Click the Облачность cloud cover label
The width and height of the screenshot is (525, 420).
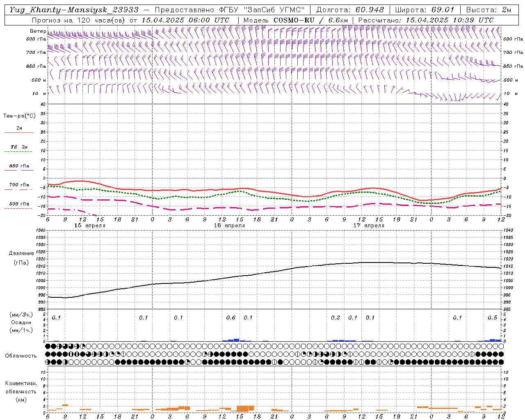point(21,356)
